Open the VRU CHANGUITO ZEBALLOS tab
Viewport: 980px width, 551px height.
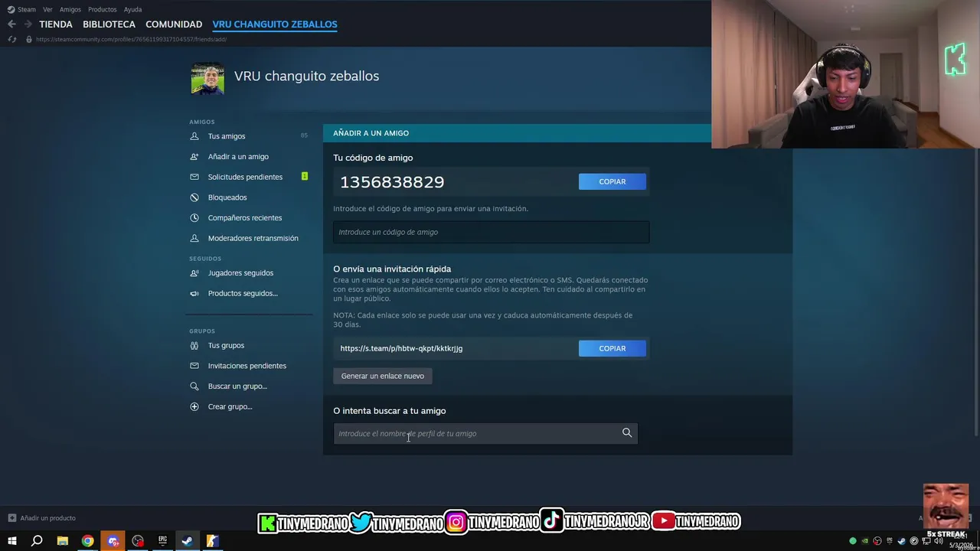pos(275,24)
